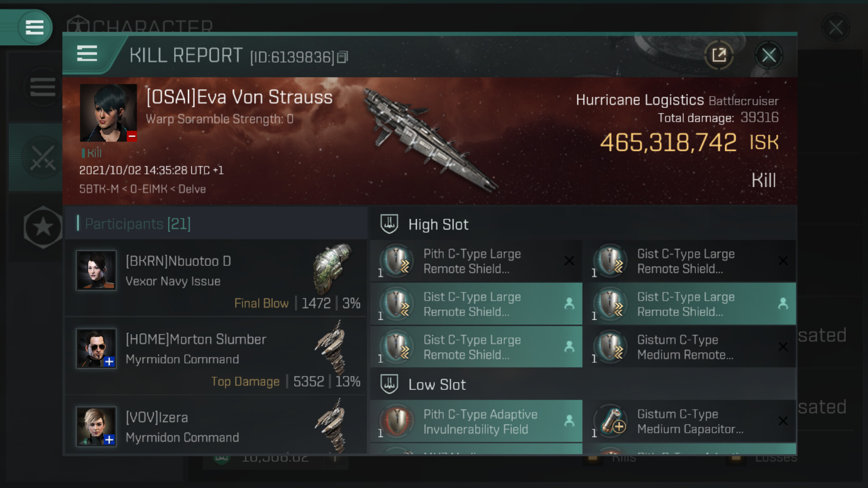Screen dimensions: 868x488
Task: Share the kill report via export icon
Action: (x=719, y=56)
